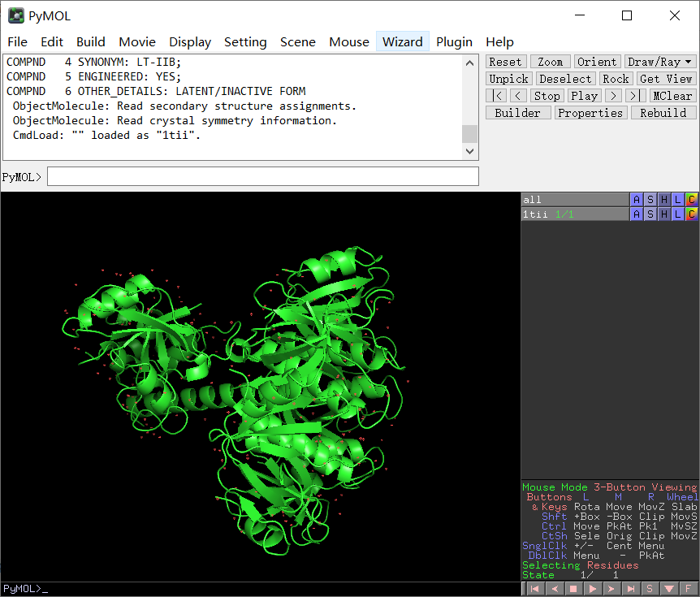Focus the upper PyMOL command input
This screenshot has height=597, width=700.
(263, 176)
